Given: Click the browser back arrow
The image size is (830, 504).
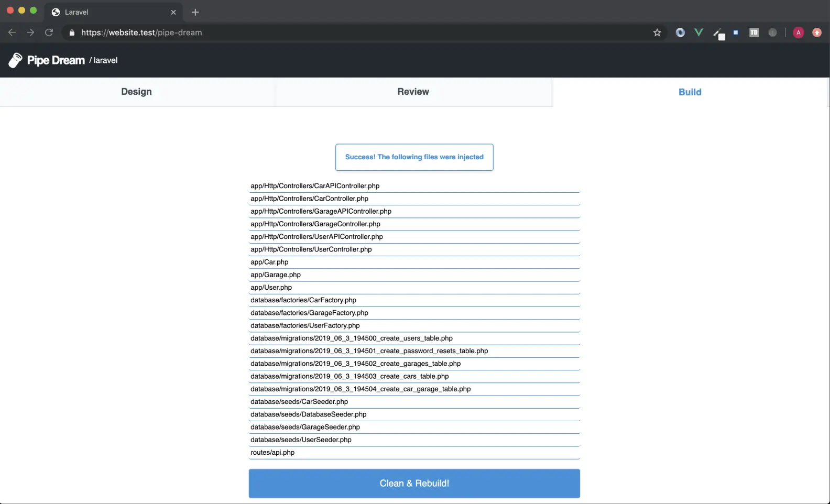Looking at the screenshot, I should click(12, 32).
